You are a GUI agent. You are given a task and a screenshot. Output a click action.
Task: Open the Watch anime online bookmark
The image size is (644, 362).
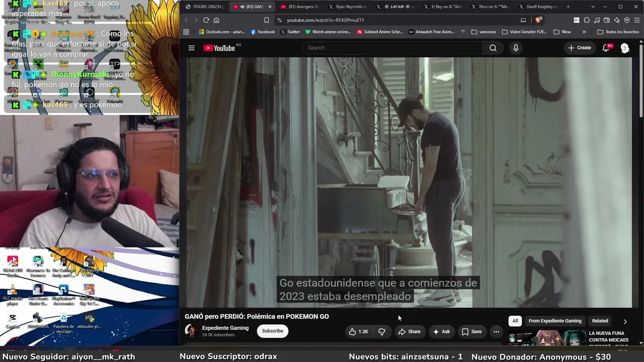[x=328, y=32]
